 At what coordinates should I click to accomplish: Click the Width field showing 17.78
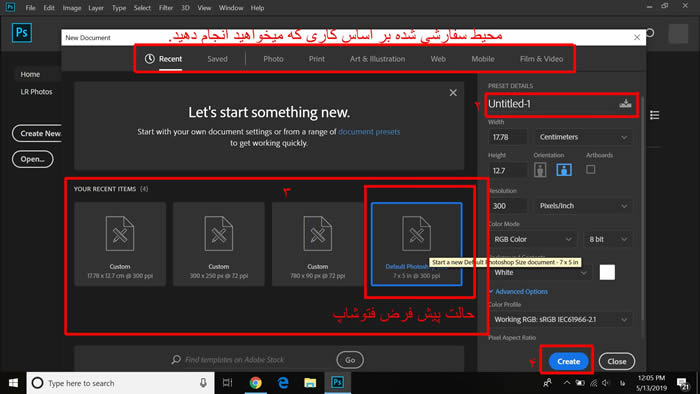508,137
